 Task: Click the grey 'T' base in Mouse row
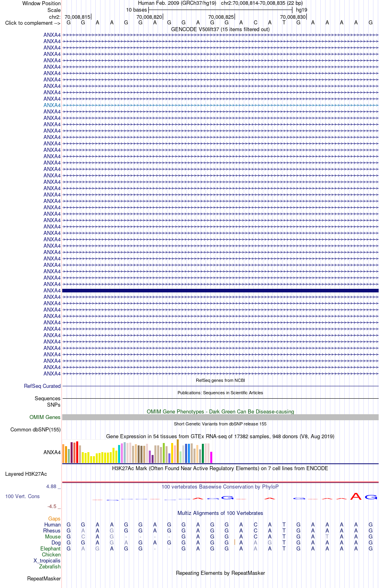point(327,536)
